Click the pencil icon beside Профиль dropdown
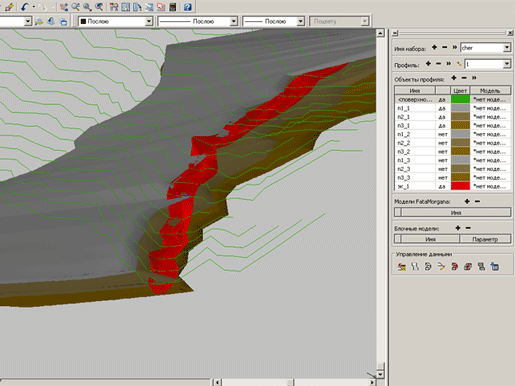515x386 pixels. [459, 64]
